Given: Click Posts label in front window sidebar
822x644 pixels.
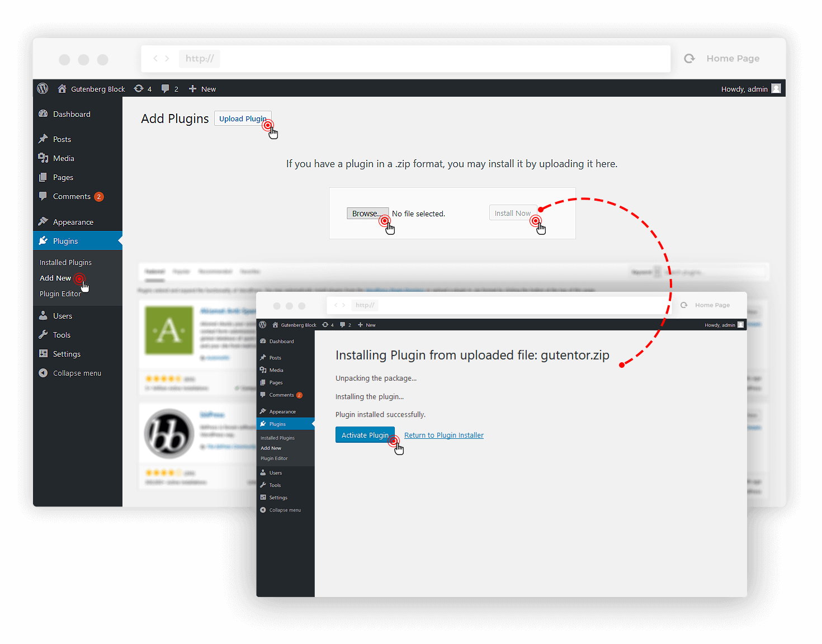Looking at the screenshot, I should (275, 358).
